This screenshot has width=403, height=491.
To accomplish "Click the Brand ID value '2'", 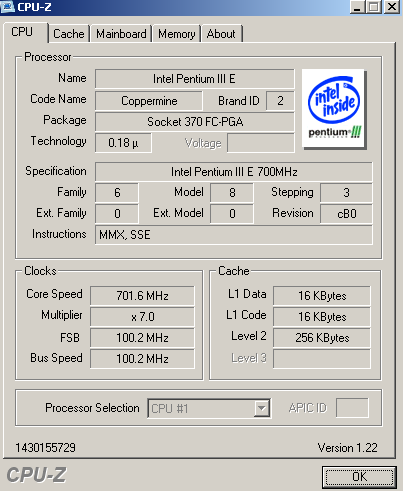I will coord(280,101).
